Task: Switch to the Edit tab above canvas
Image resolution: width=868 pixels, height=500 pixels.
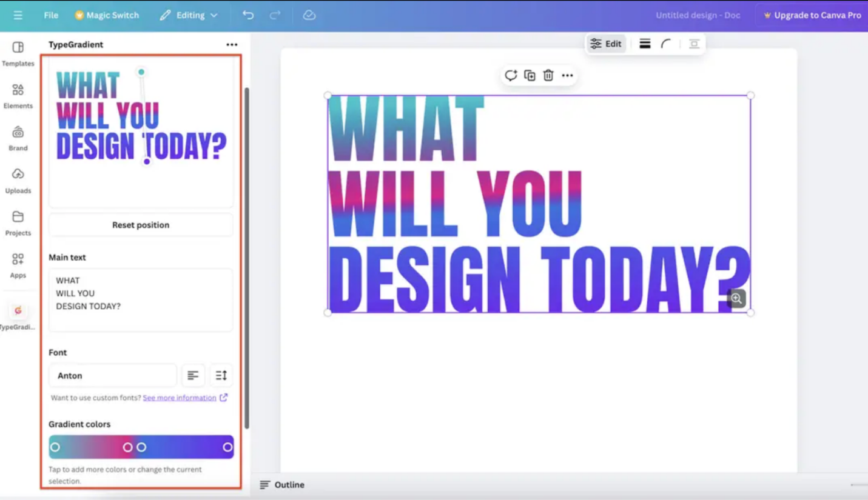Action: (605, 43)
